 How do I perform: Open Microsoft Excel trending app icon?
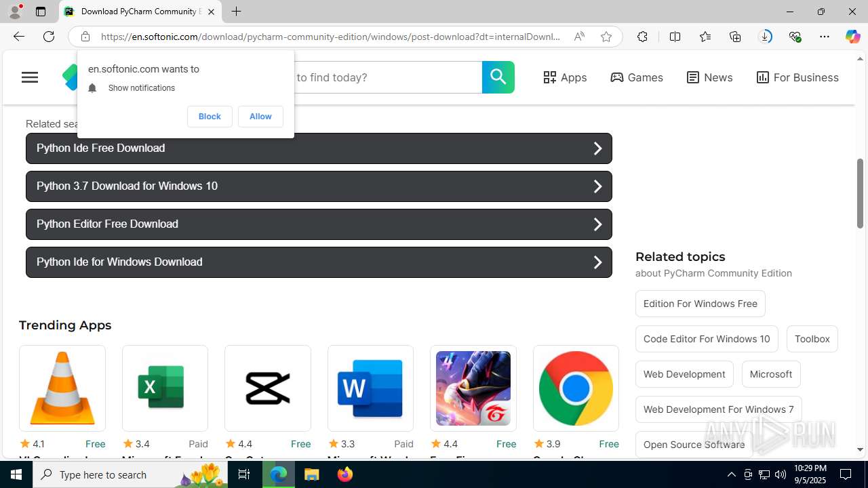click(165, 388)
